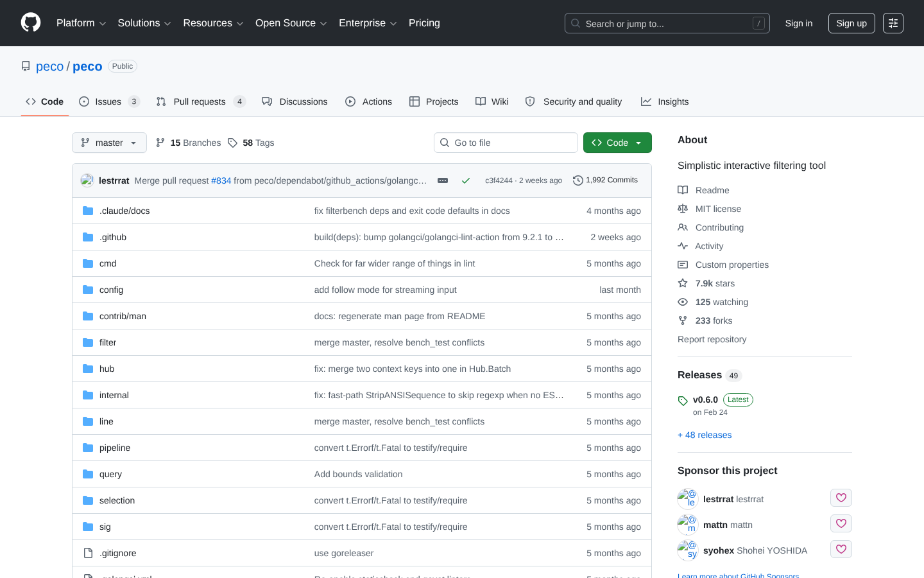Click the .claude/docs folder icon
The width and height of the screenshot is (924, 578).
[x=88, y=211]
